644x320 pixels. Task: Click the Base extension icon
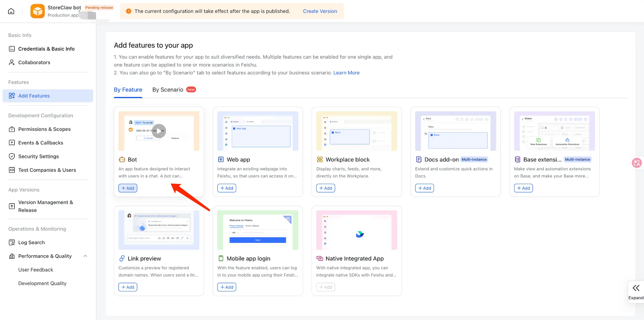pos(517,160)
